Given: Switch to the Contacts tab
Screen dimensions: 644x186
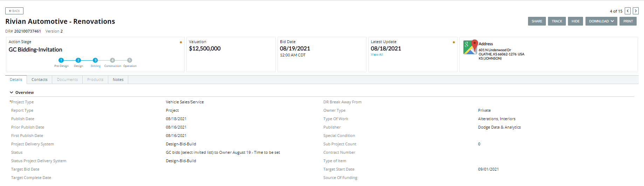Looking at the screenshot, I should coord(40,80).
